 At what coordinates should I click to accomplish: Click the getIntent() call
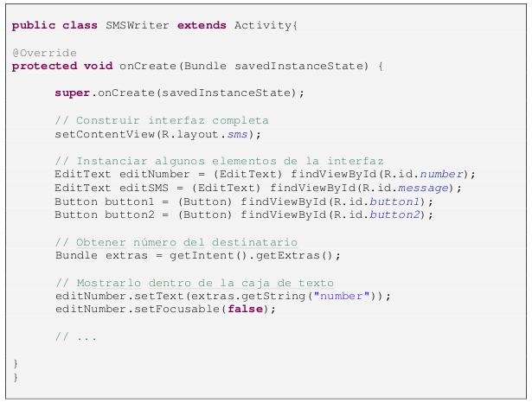208,255
